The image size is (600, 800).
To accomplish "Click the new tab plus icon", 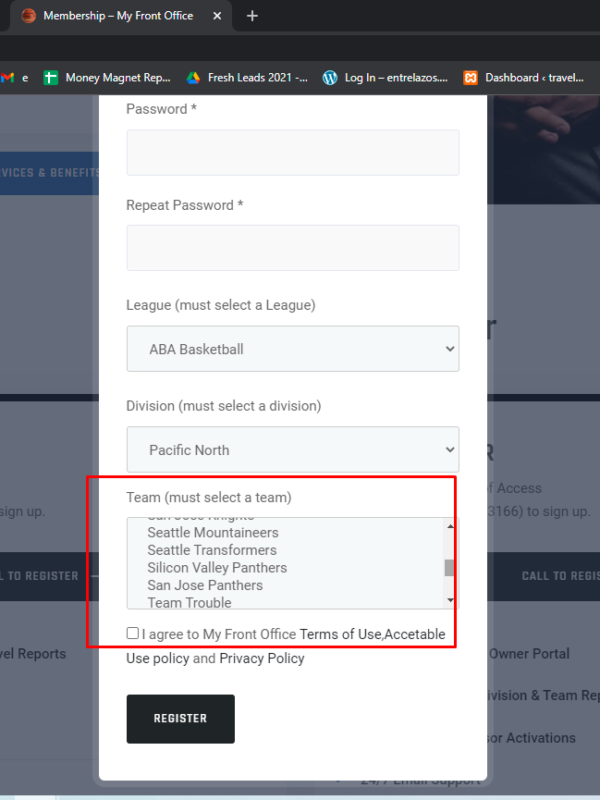I will click(252, 16).
